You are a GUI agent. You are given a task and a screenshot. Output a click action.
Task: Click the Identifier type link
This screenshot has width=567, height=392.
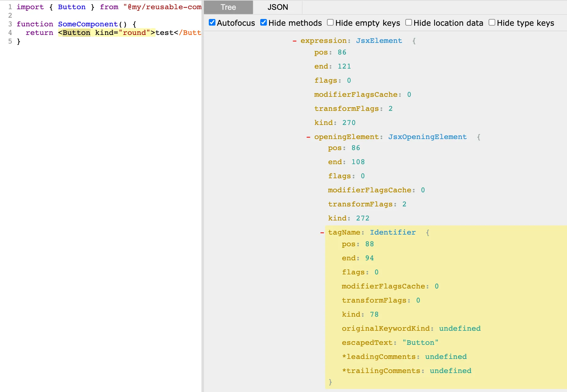tap(393, 232)
